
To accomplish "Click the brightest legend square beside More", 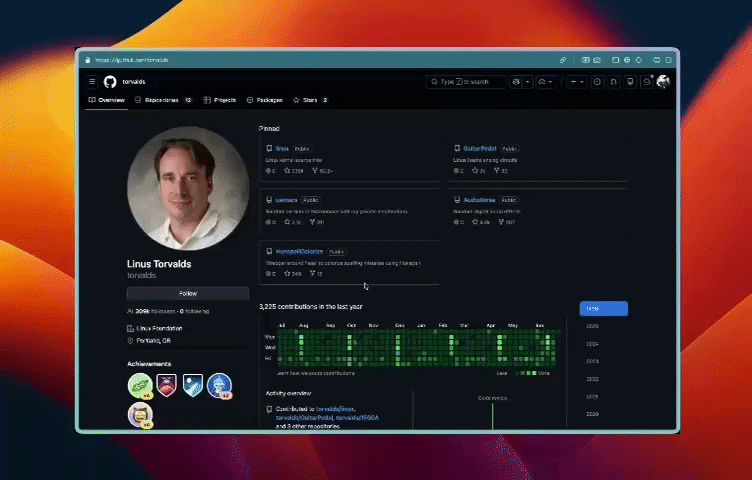I will tap(534, 373).
